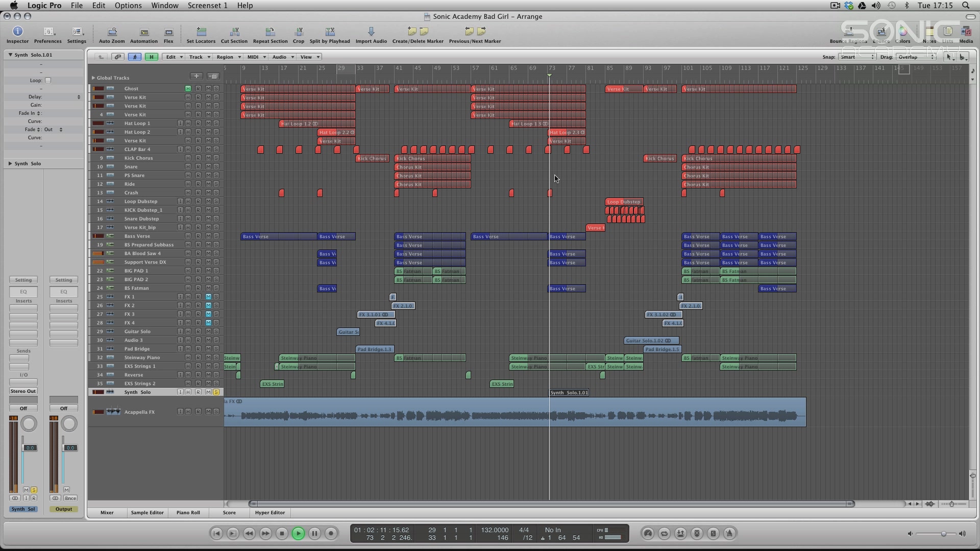Click Split by Playhead
The image size is (980, 551).
tap(330, 35)
